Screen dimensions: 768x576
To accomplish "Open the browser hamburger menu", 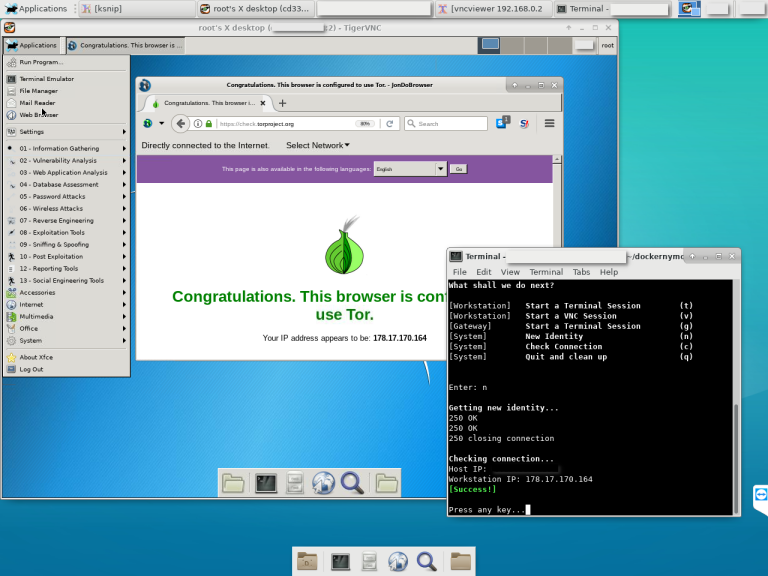I will tap(550, 123).
